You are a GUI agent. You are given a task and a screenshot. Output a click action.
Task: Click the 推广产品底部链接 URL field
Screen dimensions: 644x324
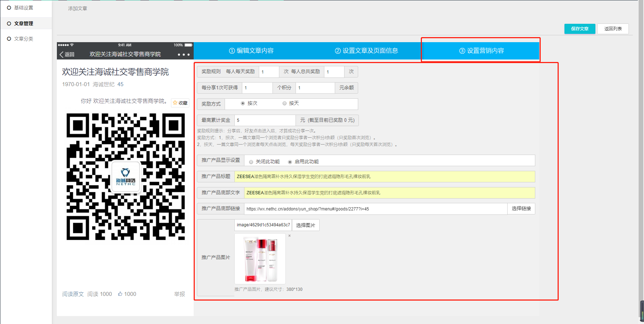(375, 209)
